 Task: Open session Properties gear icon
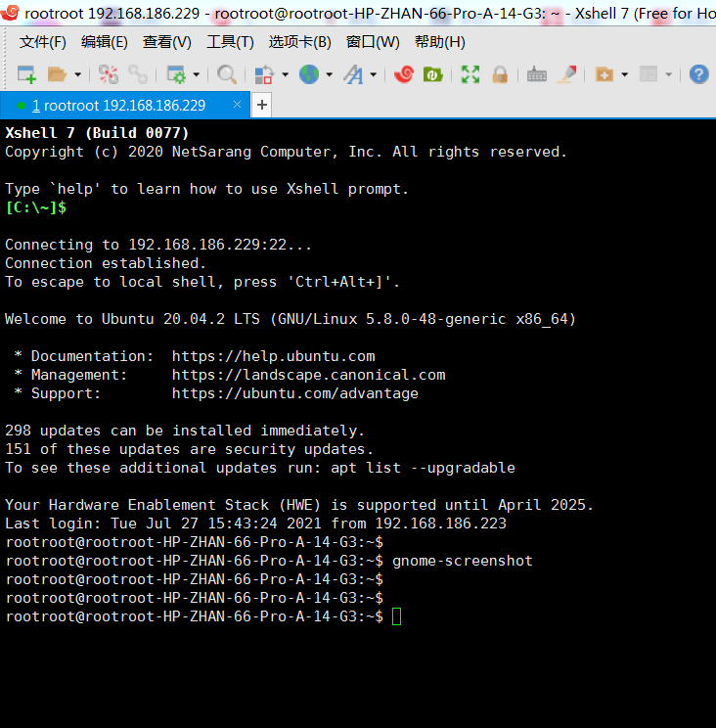point(176,74)
